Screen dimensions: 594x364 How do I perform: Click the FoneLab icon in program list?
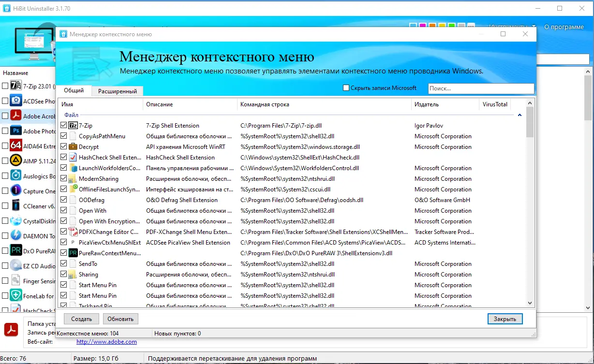point(16,295)
